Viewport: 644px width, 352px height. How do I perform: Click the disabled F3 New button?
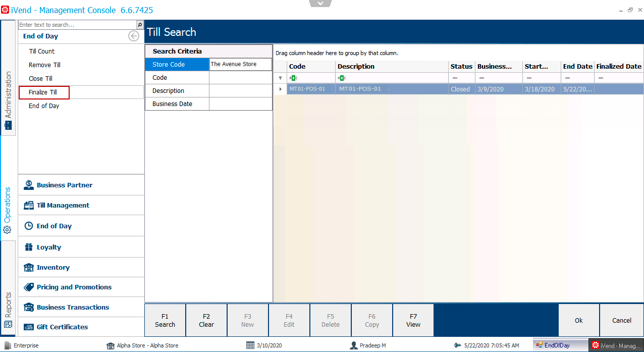(248, 320)
